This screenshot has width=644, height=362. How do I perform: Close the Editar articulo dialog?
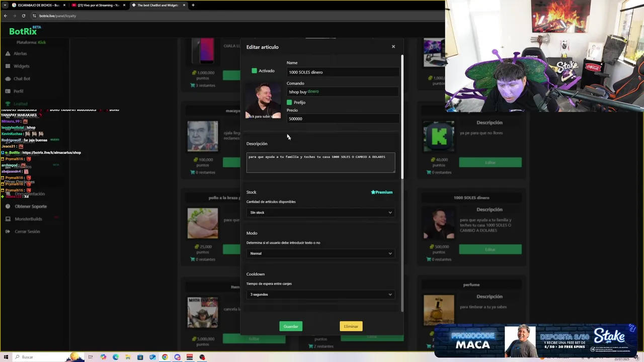coord(393,47)
